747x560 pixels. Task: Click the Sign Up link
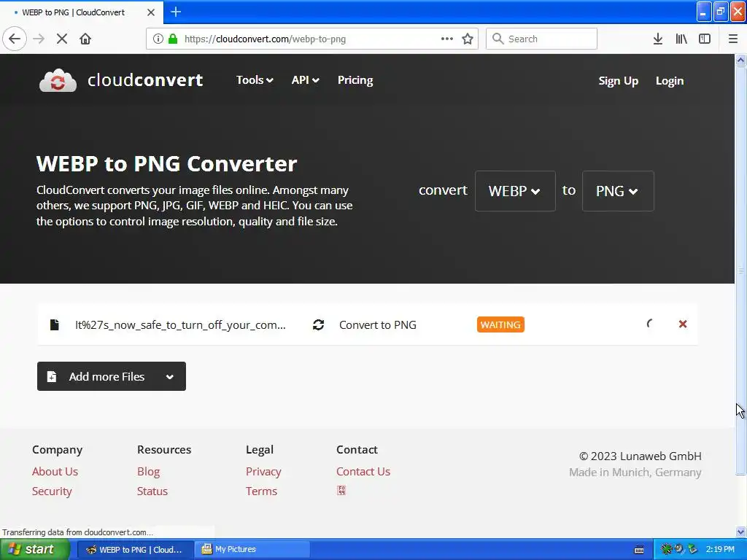pyautogui.click(x=619, y=81)
